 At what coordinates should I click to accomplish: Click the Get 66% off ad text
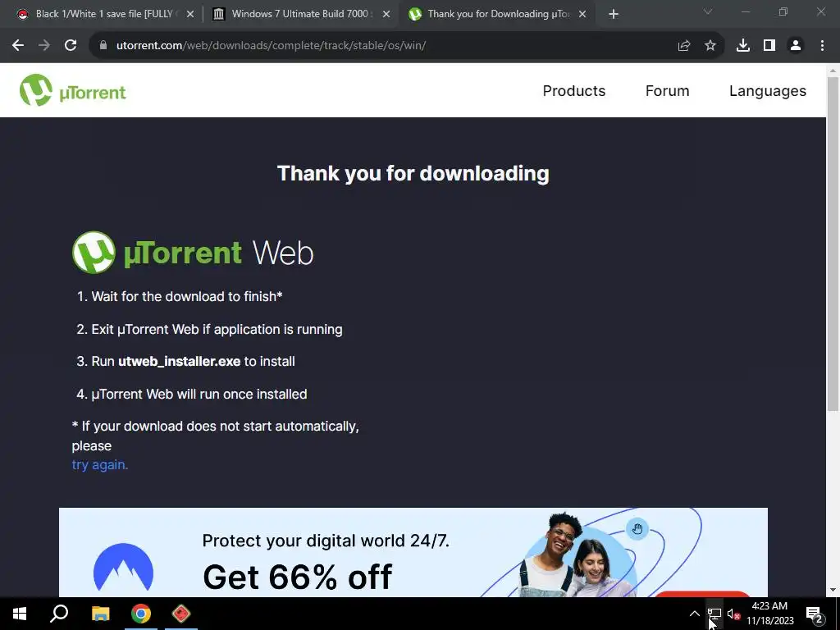297,577
